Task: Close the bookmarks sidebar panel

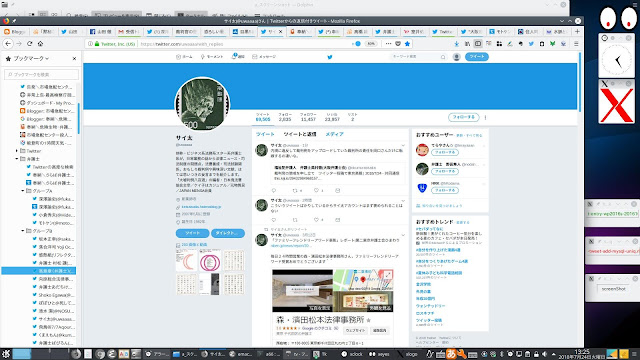Action: click(x=74, y=59)
